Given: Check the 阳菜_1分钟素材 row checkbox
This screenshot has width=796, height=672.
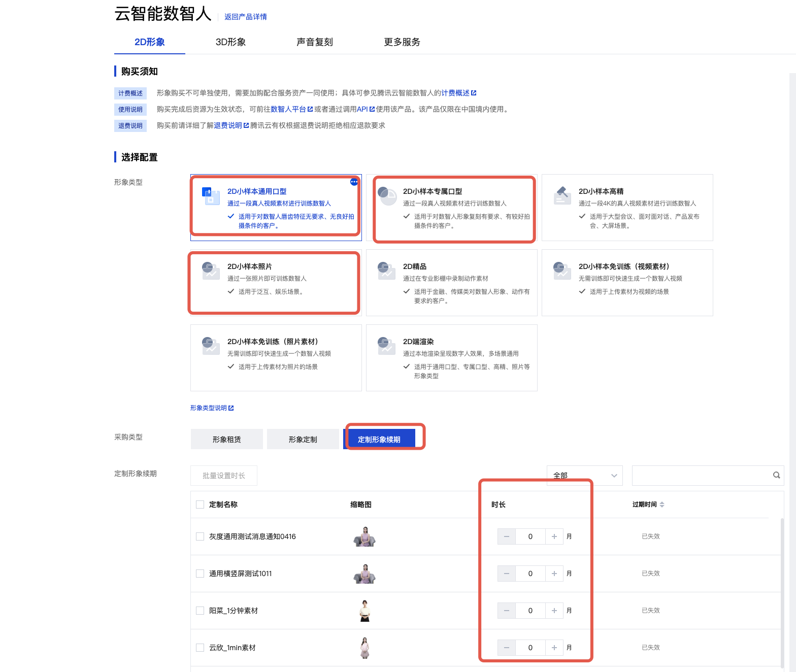Looking at the screenshot, I should [200, 611].
